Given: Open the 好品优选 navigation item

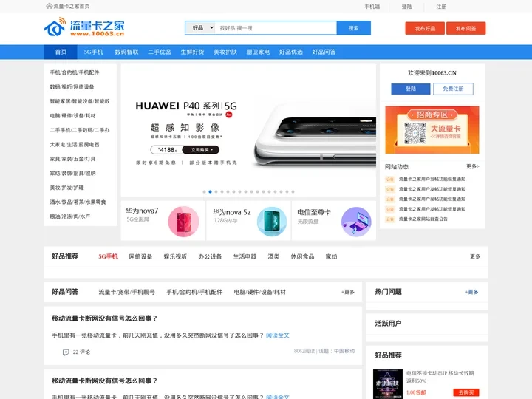Looking at the screenshot, I should point(291,52).
